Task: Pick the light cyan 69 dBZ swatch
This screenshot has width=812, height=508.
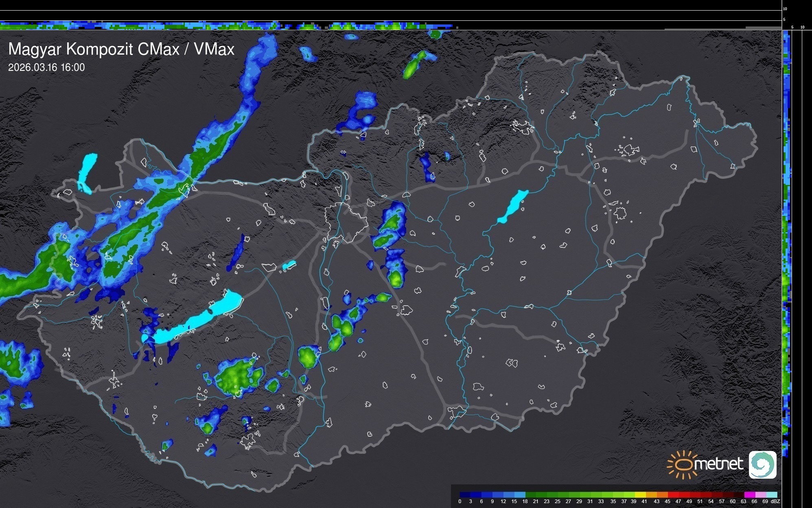Action: [771, 495]
